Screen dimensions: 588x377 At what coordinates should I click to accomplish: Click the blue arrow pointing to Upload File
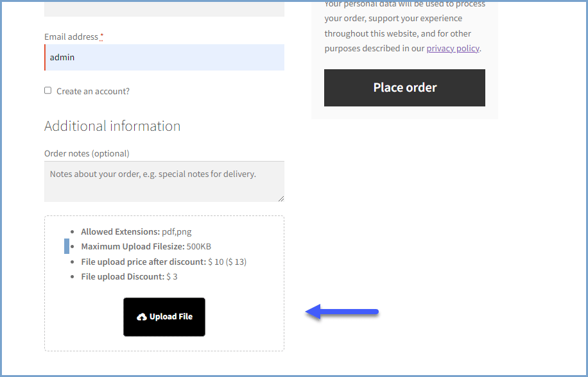340,312
